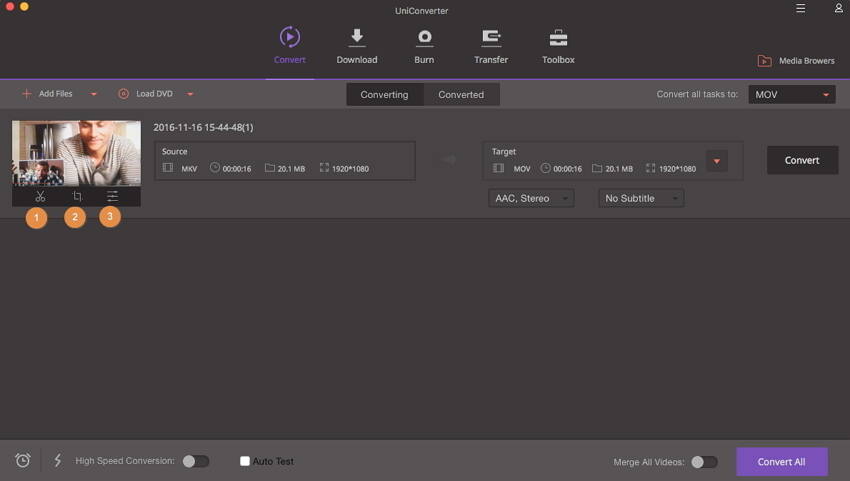This screenshot has height=481, width=850.
Task: Click the Target duration 00:00:16
Action: click(x=567, y=169)
